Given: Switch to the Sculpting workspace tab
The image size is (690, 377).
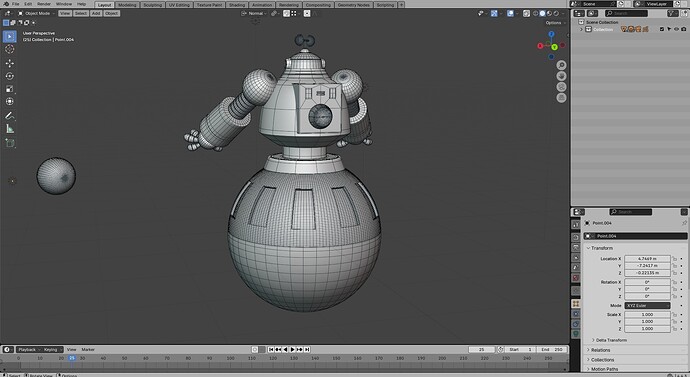Looking at the screenshot, I should 152,5.
